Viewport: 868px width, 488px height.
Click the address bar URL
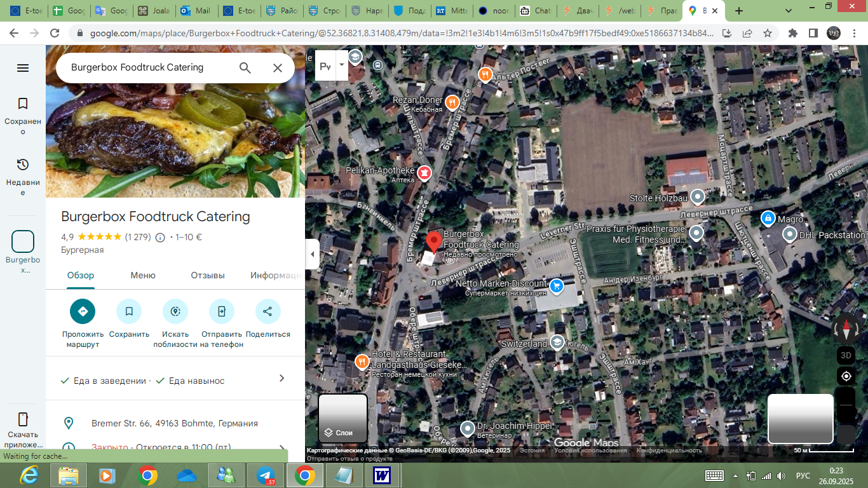402,33
